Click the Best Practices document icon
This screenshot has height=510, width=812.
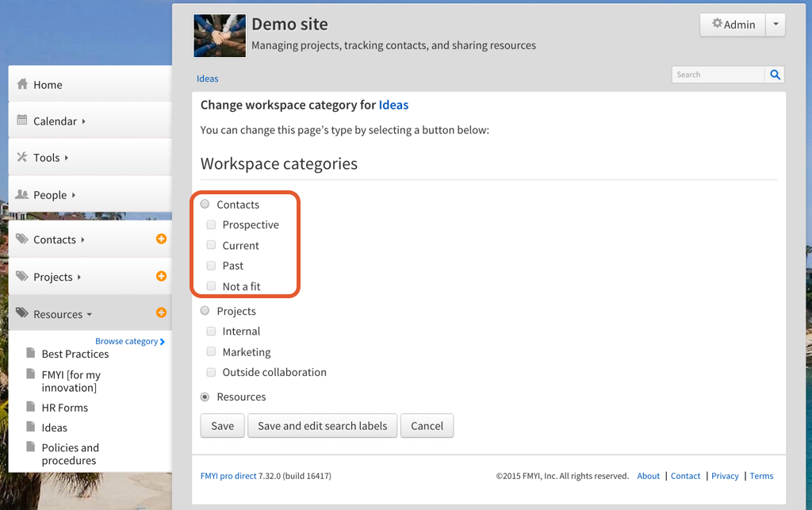coord(31,353)
